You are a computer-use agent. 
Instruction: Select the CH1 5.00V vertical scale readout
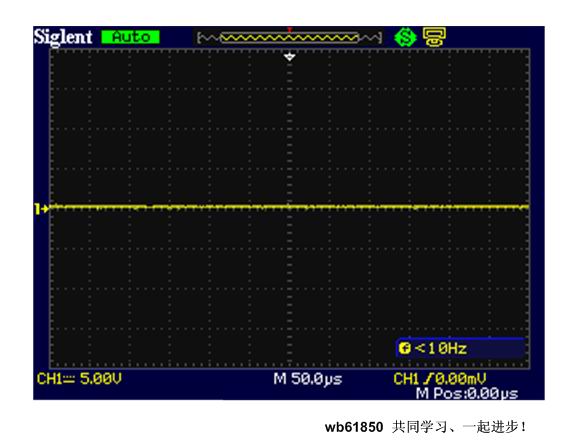79,379
